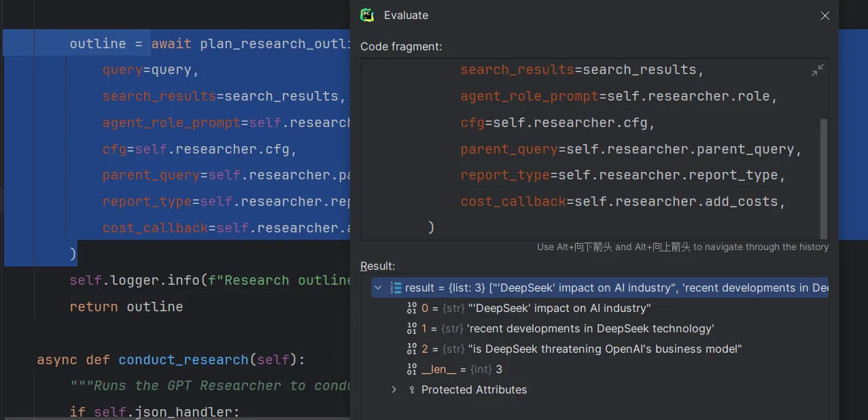This screenshot has height=420, width=868.
Task: Collapse the result list node
Action: coord(378,288)
